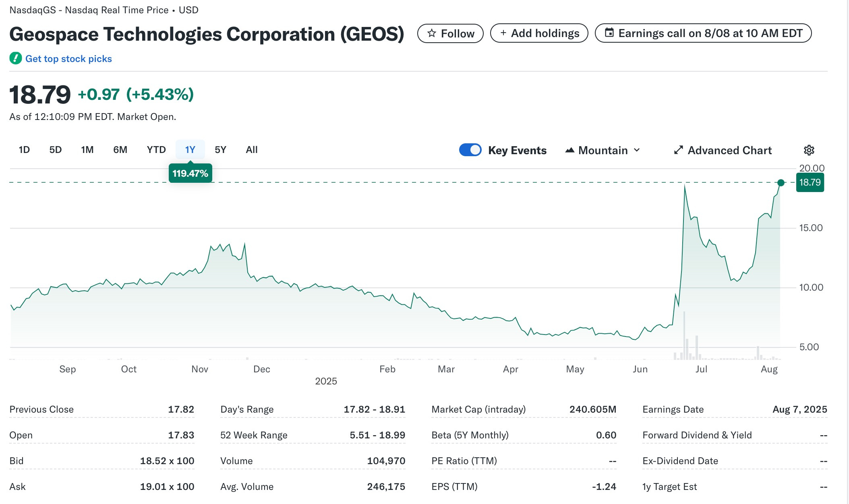Switch to the 5Y range tab

[x=220, y=150]
